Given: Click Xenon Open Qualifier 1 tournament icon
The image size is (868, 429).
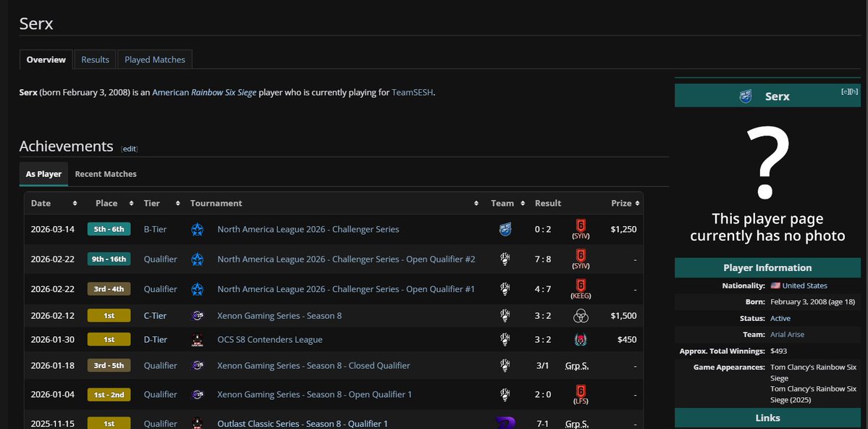Looking at the screenshot, I should (197, 394).
